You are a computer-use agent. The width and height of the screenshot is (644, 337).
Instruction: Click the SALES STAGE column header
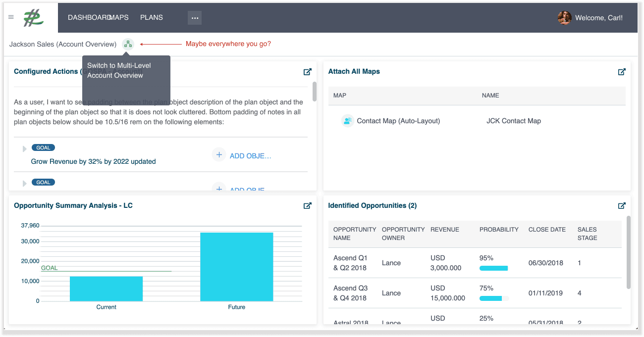point(588,234)
